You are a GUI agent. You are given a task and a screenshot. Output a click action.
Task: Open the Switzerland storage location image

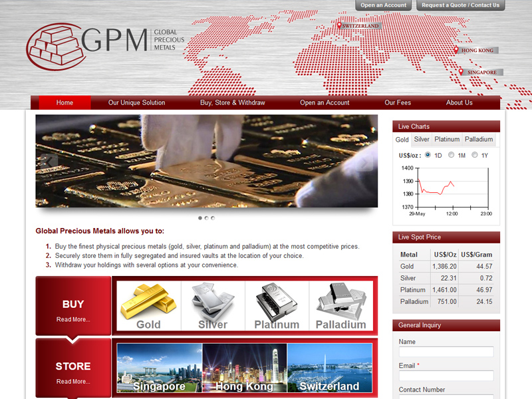[x=329, y=368]
